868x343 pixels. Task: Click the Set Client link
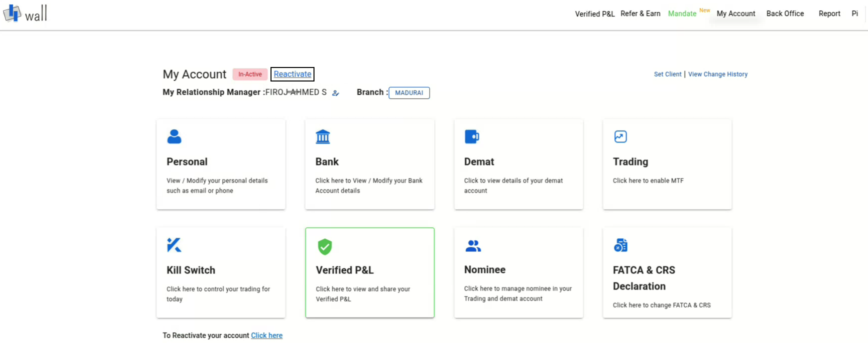click(667, 74)
